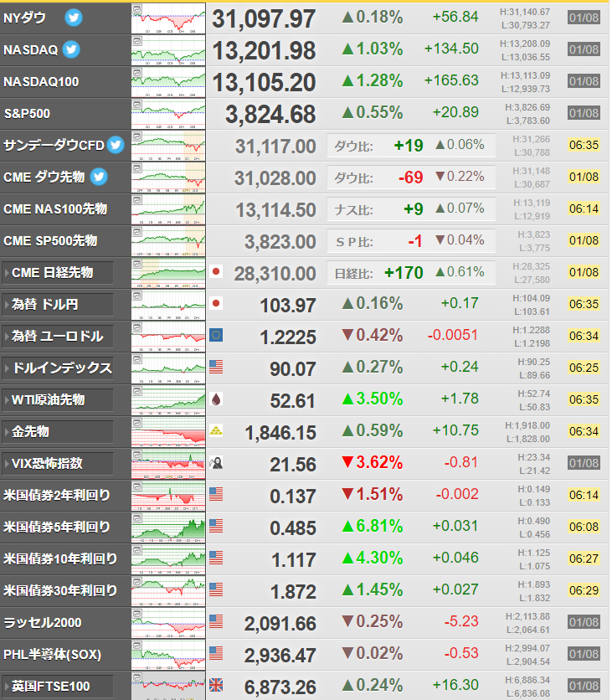Click gold bars icon on 金先物 row
The width and height of the screenshot is (612, 700).
click(216, 431)
